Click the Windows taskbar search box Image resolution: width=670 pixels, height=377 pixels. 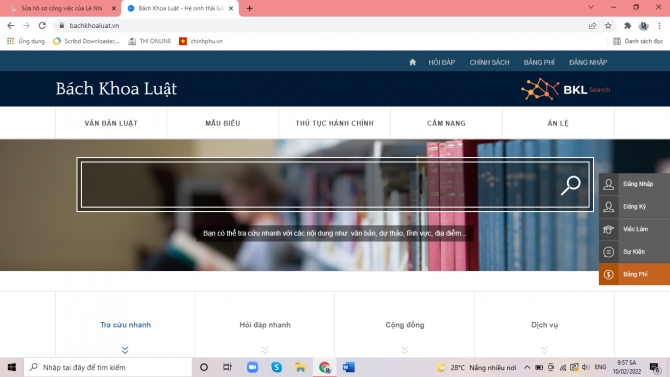(108, 367)
